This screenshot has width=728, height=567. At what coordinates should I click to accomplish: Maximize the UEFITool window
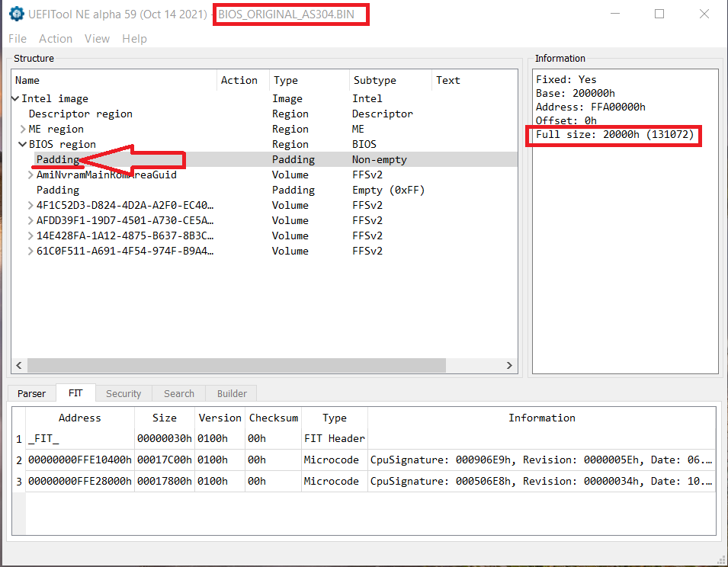pos(659,14)
